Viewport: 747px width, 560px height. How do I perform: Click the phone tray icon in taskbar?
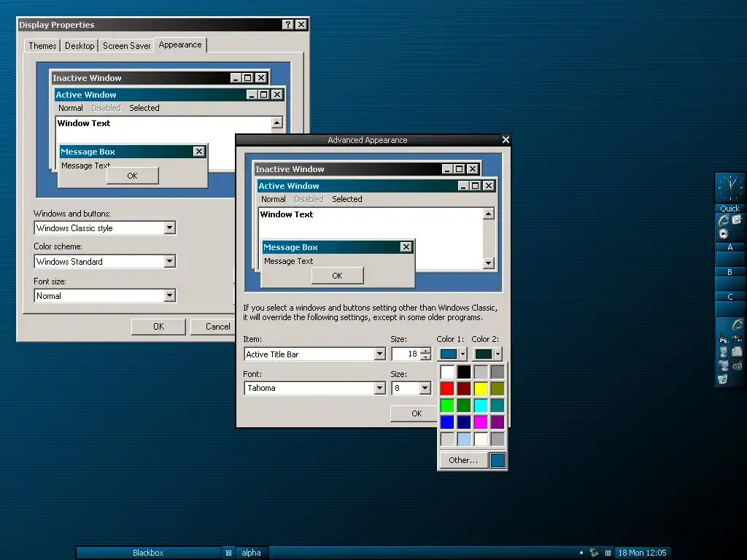pos(594,553)
